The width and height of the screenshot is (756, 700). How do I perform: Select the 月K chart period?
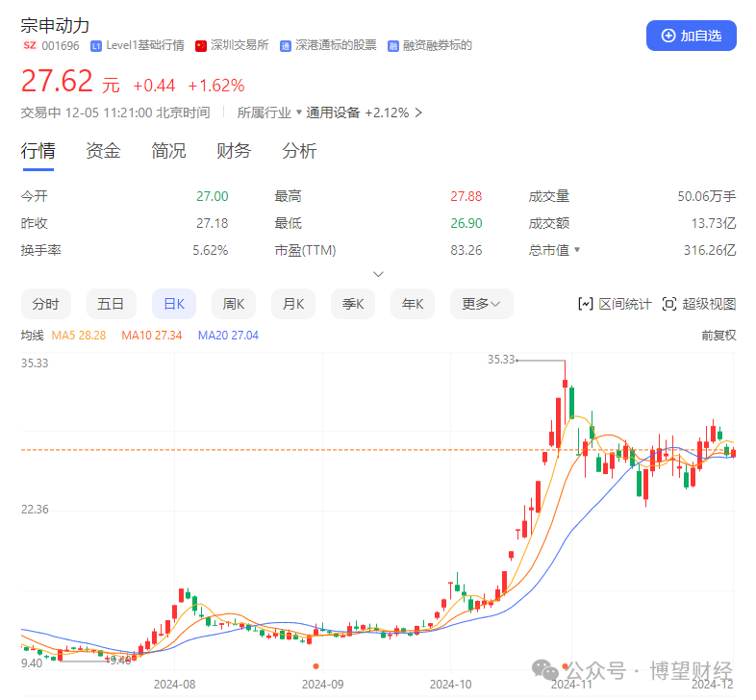pyautogui.click(x=293, y=304)
